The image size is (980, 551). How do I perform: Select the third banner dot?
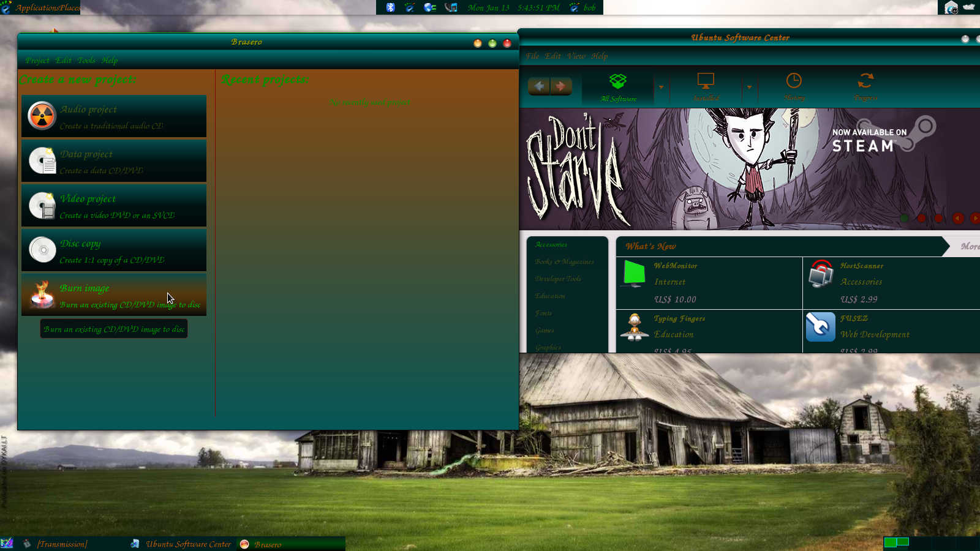pyautogui.click(x=938, y=218)
